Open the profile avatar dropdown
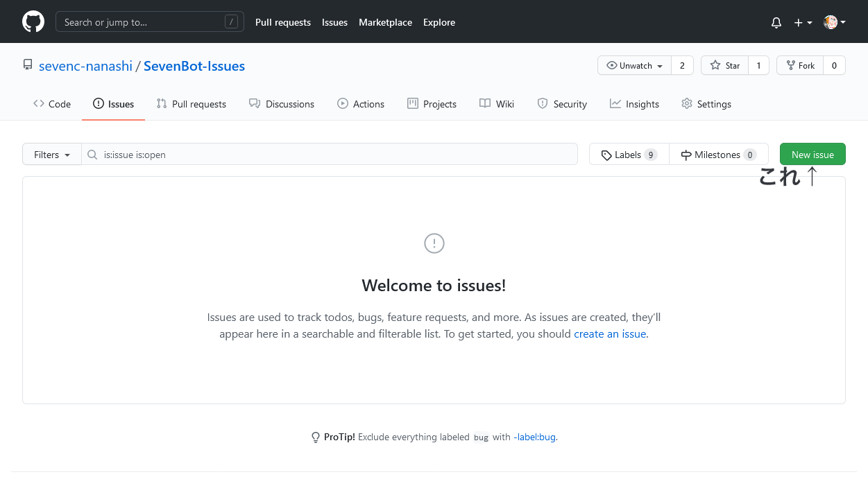The height and width of the screenshot is (495, 868). pyautogui.click(x=831, y=21)
